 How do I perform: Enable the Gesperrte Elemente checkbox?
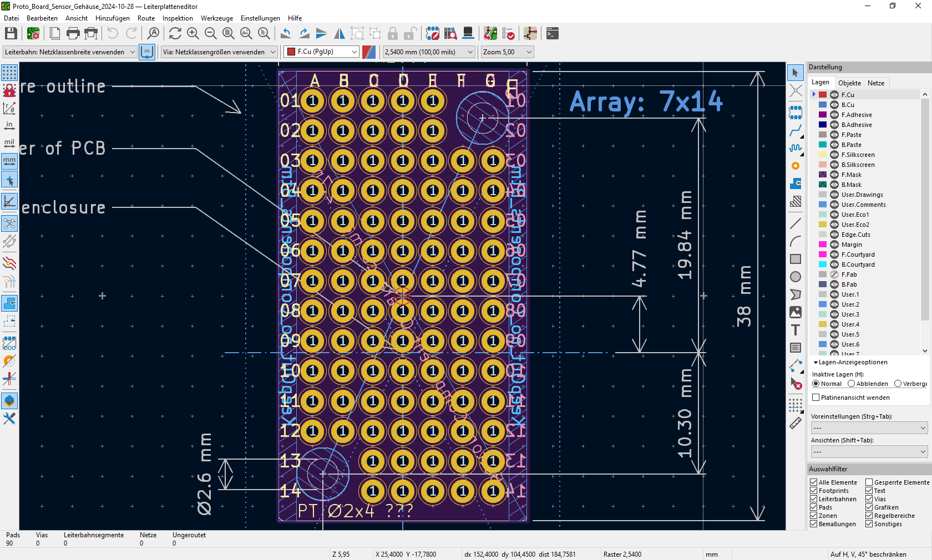pos(869,482)
